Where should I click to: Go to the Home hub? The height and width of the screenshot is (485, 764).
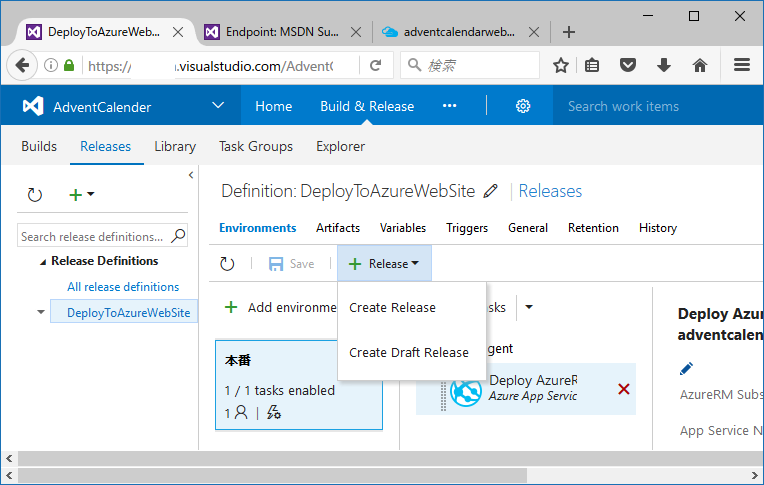274,106
